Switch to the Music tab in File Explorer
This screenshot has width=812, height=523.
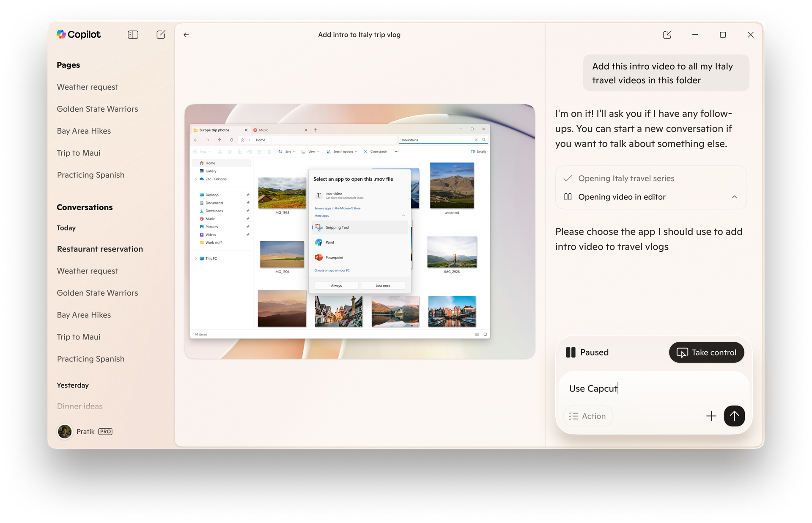coord(263,130)
